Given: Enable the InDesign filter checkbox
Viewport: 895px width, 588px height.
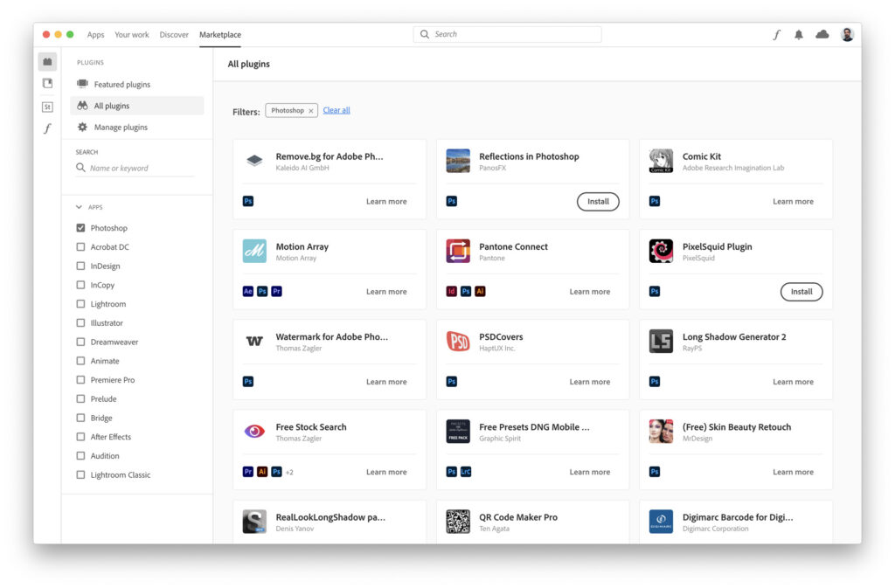Looking at the screenshot, I should 80,266.
